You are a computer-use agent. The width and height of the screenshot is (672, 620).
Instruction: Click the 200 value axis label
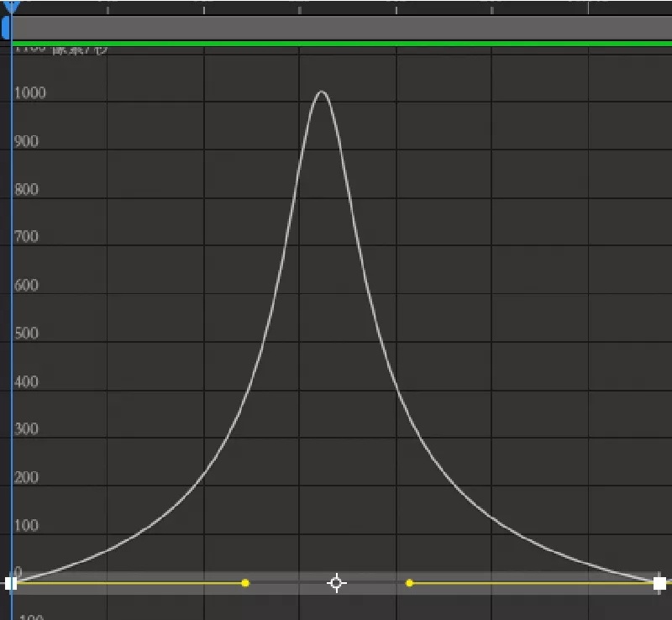tap(26, 478)
